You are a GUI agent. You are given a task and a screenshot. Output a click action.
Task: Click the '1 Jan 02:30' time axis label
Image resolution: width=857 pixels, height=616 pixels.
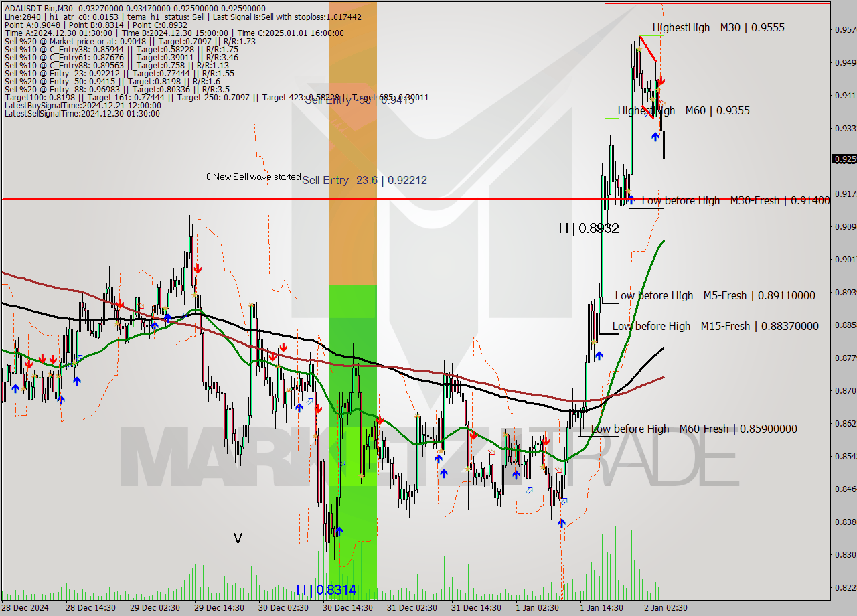point(538,608)
